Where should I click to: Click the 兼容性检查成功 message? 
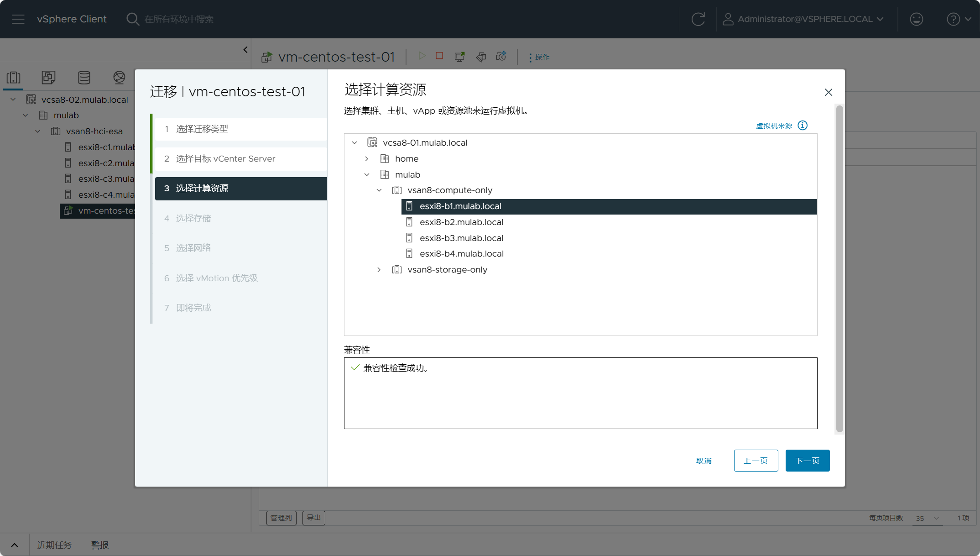[x=396, y=368]
